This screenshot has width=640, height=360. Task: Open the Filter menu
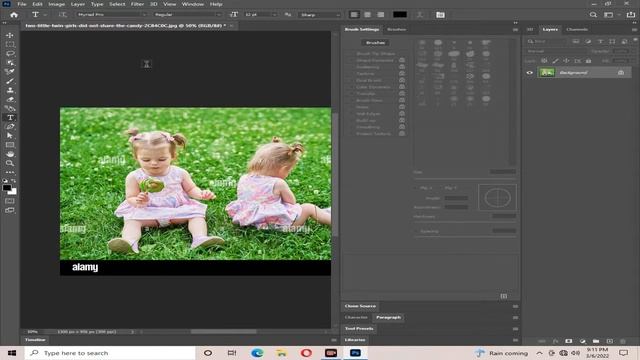[x=138, y=4]
